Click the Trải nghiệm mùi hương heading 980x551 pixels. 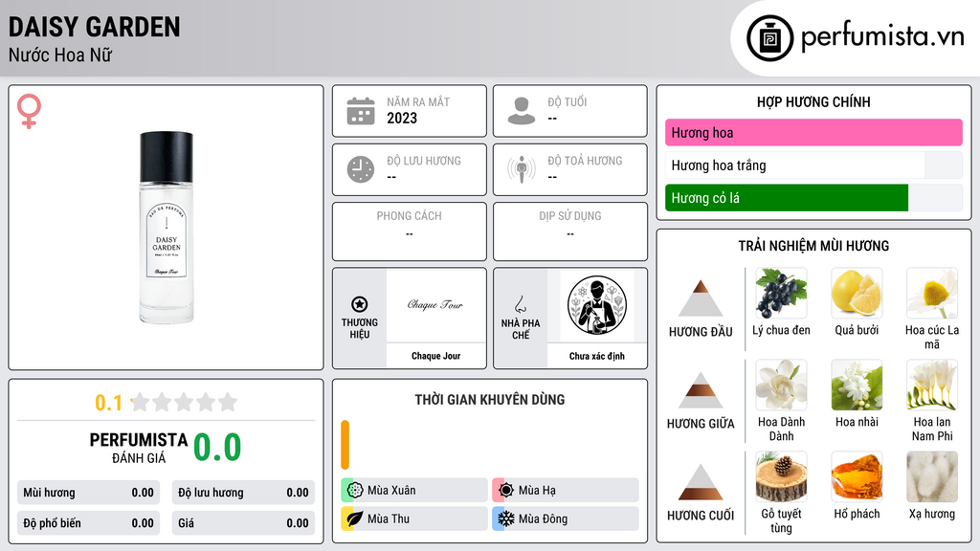click(x=813, y=246)
